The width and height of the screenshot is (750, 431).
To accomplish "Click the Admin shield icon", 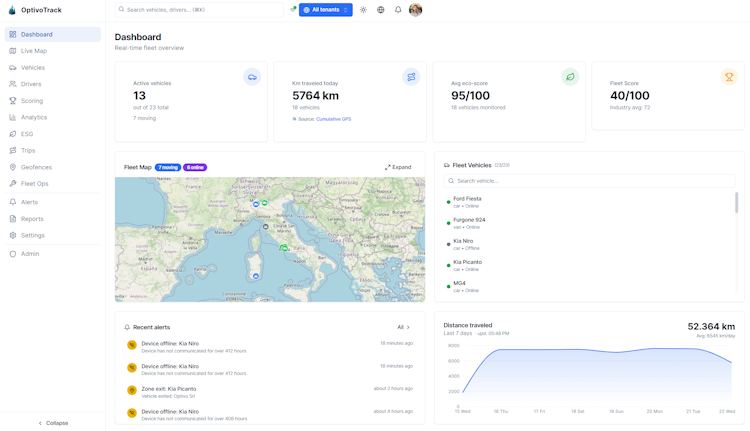I will (13, 254).
